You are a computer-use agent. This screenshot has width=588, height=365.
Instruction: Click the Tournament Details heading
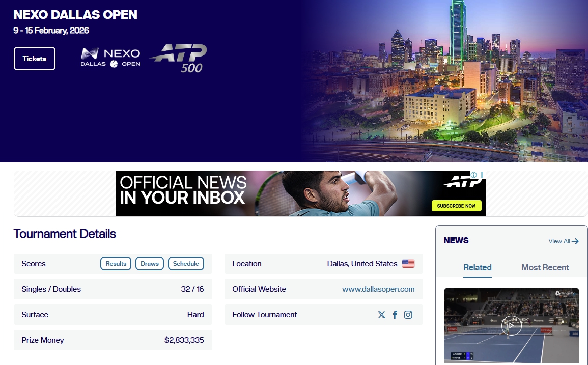pos(65,234)
